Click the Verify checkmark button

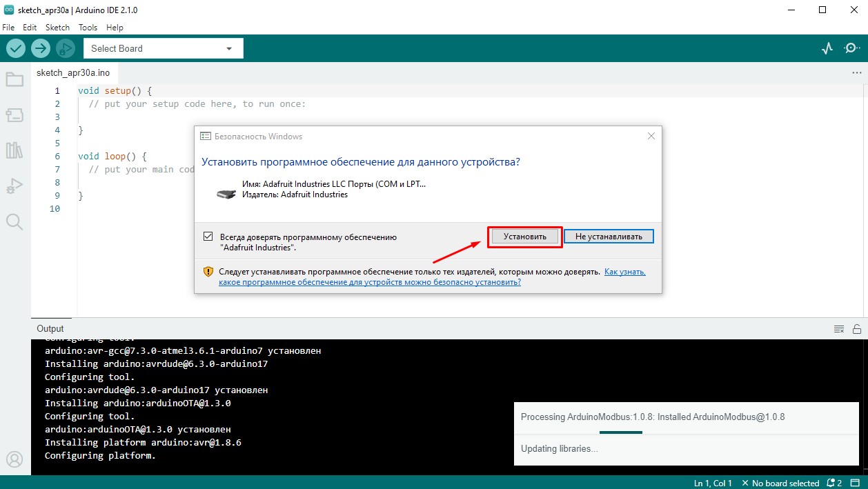point(16,48)
